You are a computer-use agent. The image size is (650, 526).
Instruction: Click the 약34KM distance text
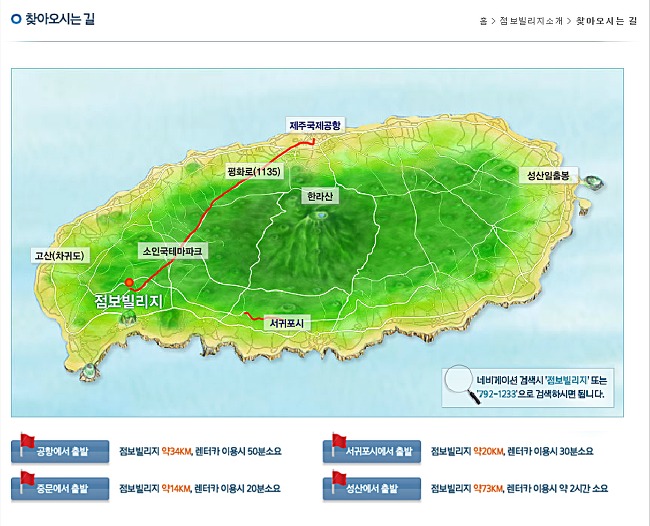[176, 451]
